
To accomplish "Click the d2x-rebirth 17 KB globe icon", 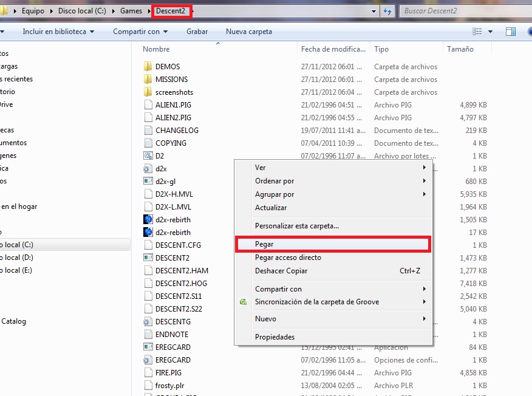I will coord(148,233).
